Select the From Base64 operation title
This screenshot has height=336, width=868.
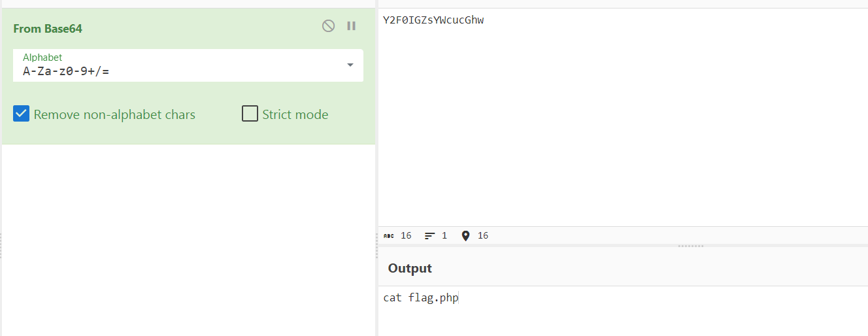pos(48,29)
